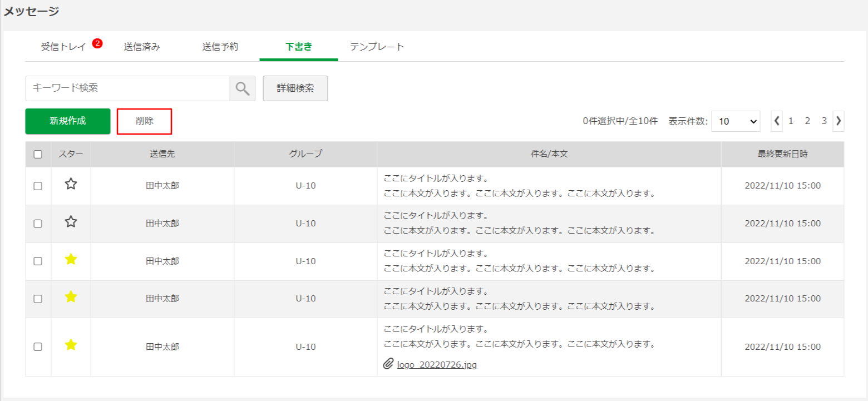Tick the select-all checkbox in table header

click(38, 155)
